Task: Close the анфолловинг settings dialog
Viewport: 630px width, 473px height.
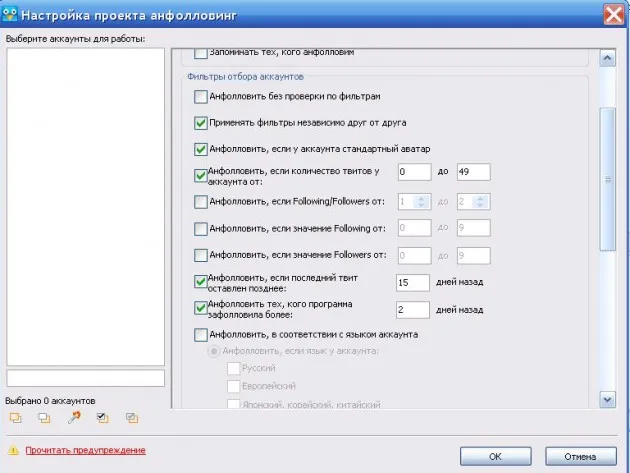Action: click(x=614, y=15)
